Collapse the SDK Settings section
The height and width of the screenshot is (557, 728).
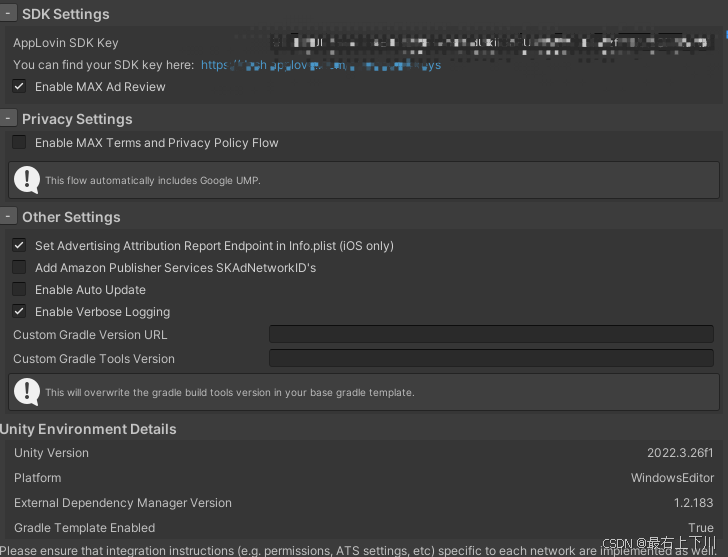(x=8, y=13)
